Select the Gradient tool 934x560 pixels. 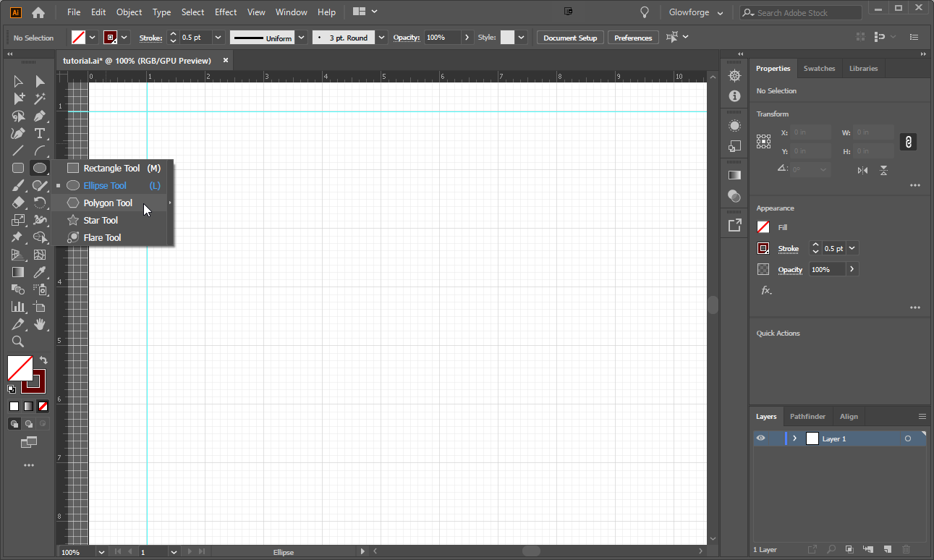18,272
